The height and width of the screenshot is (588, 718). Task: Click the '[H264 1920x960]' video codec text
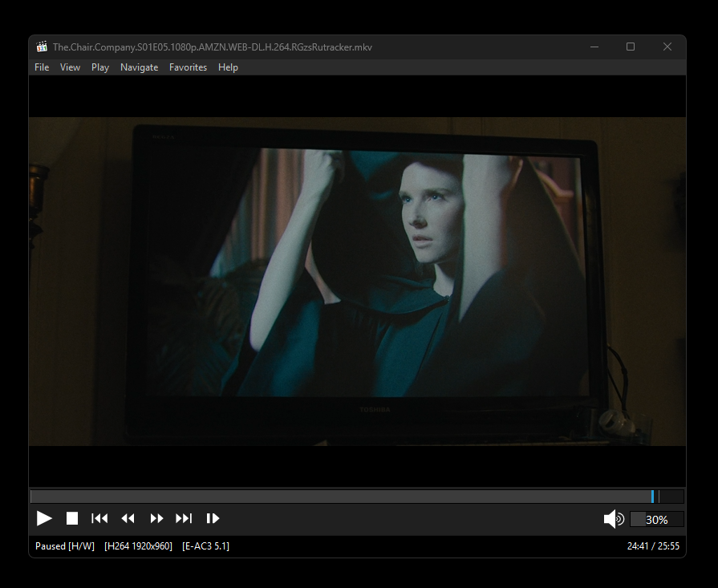coord(138,545)
